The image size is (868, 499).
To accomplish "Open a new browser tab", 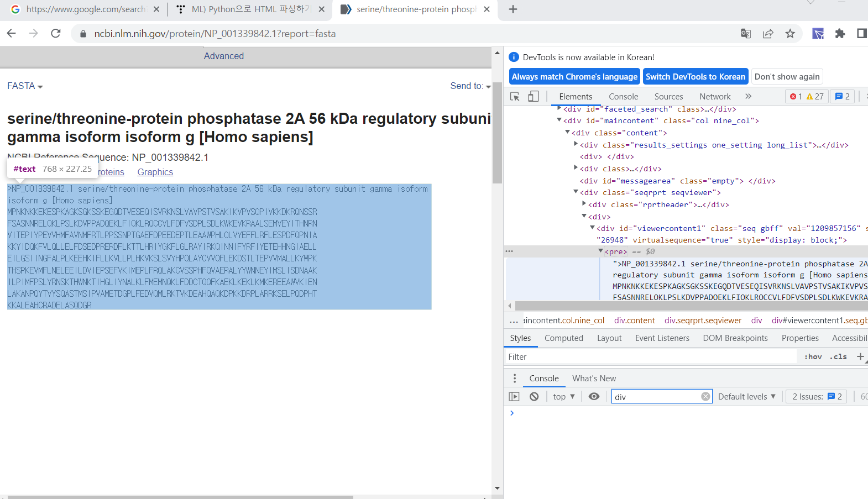I will coord(513,9).
